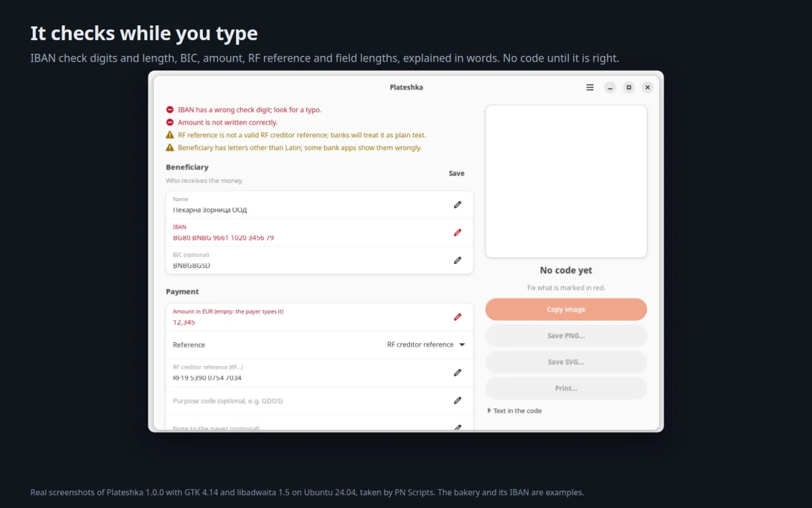
Task: Open the Plateshka hamburger main menu
Action: pos(590,88)
